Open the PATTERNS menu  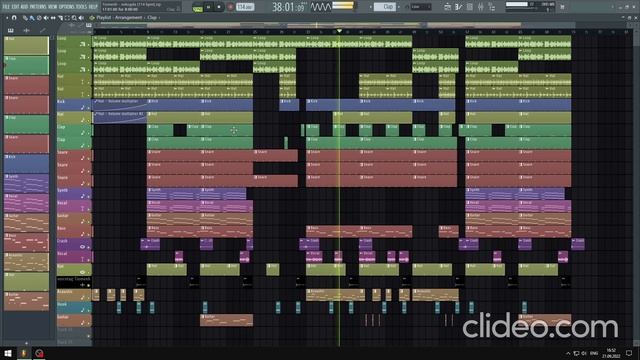click(38, 7)
